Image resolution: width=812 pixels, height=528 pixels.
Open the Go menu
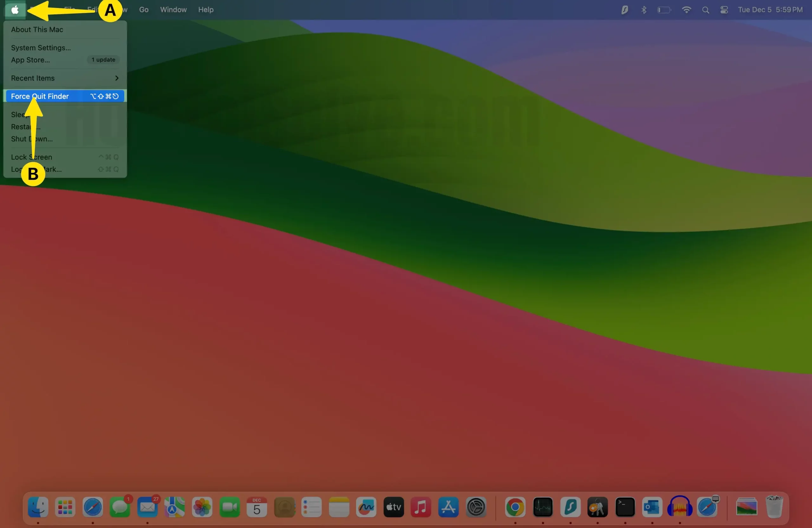pyautogui.click(x=144, y=10)
